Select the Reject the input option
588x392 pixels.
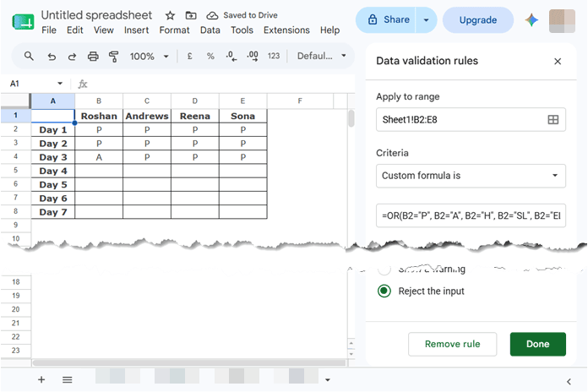tap(384, 291)
